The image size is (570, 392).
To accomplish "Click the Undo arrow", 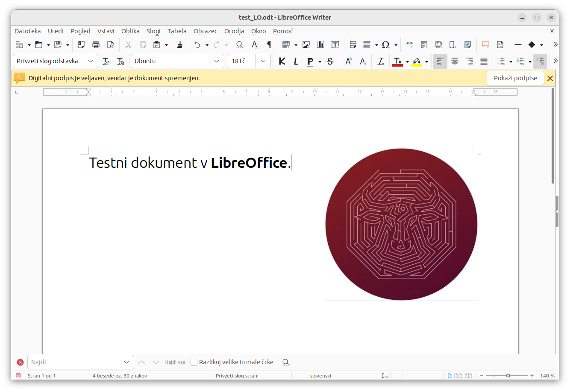I will (197, 44).
